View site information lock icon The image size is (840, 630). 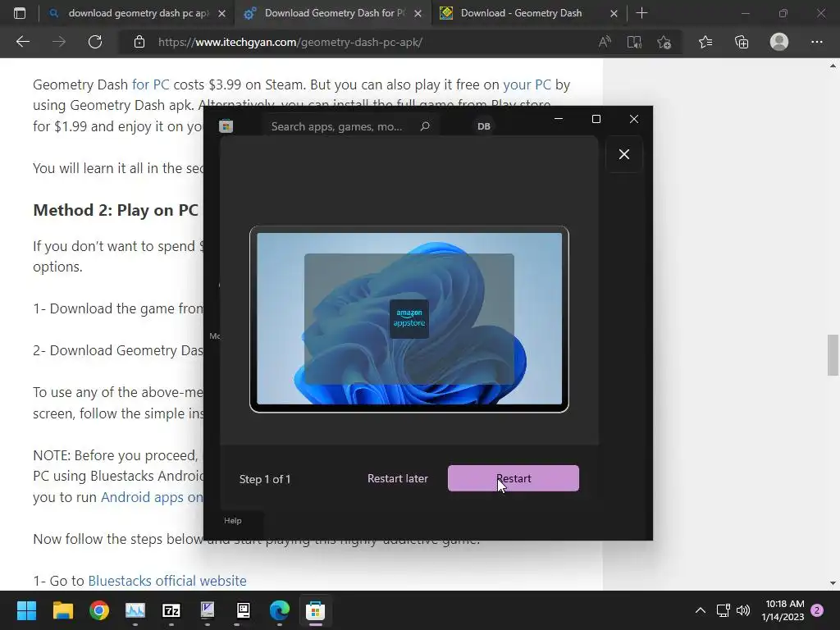tap(139, 42)
